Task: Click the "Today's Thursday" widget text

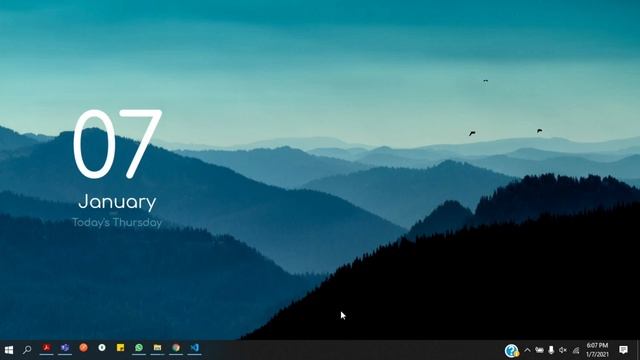Action: point(117,222)
